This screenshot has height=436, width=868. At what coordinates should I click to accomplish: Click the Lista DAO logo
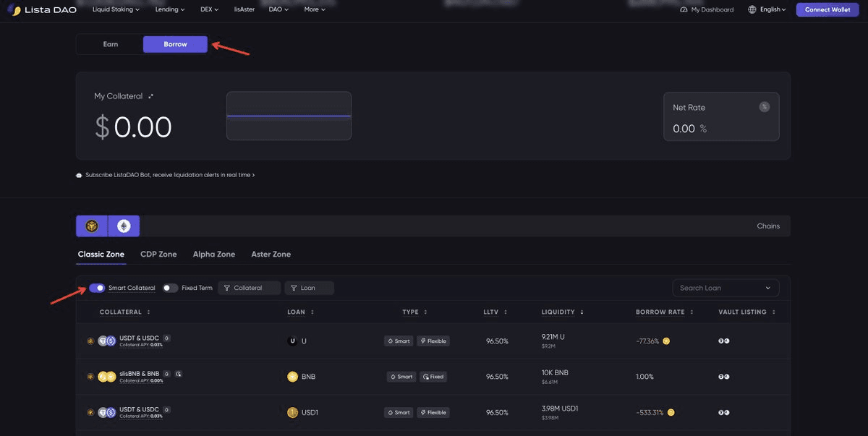41,10
